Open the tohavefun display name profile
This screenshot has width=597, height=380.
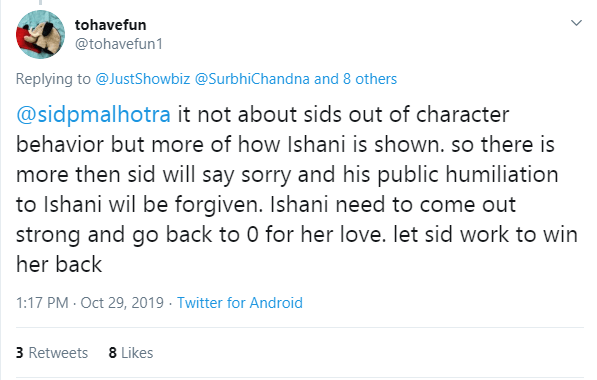110,25
